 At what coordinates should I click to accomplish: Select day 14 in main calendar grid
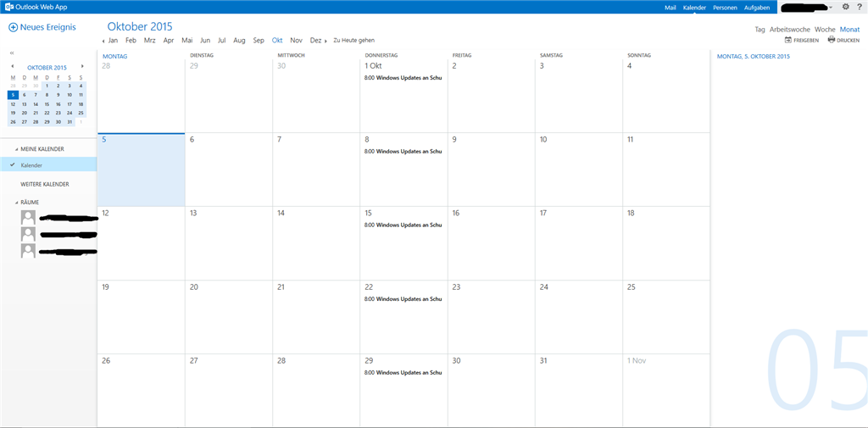[x=316, y=243]
